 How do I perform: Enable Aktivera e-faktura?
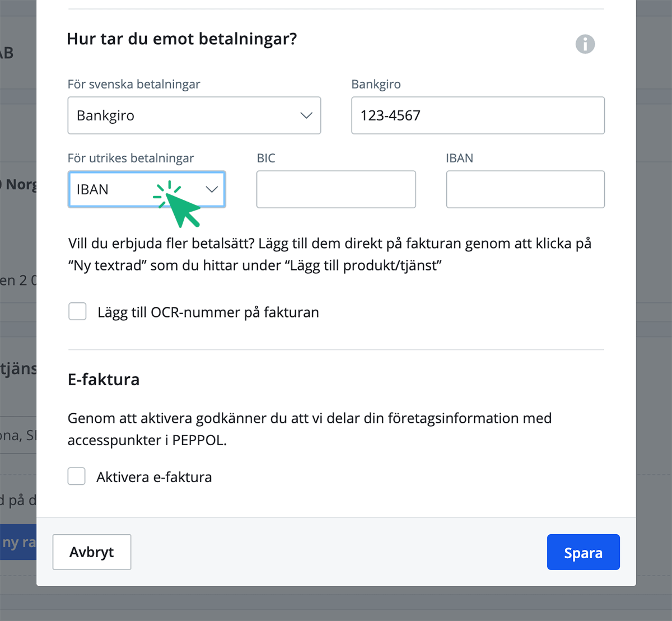76,476
